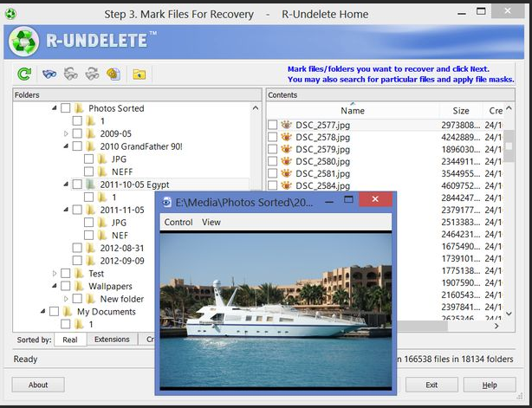Open the View menu in preview window
532x408 pixels.
click(211, 222)
